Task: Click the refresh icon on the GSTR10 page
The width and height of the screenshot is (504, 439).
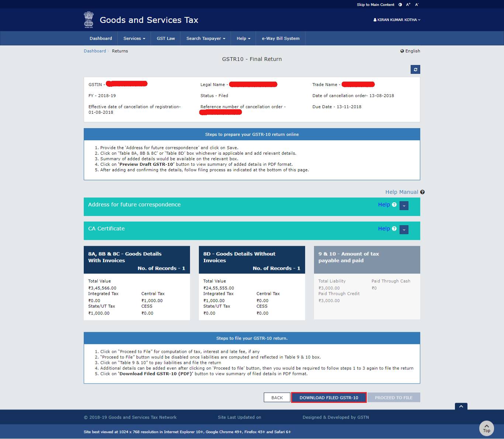Action: pyautogui.click(x=415, y=69)
